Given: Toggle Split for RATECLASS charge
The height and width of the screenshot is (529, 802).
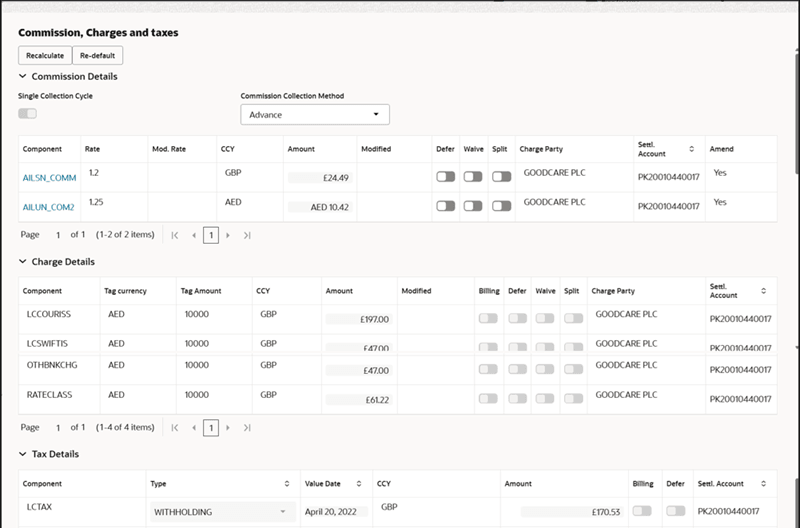Looking at the screenshot, I should [573, 399].
